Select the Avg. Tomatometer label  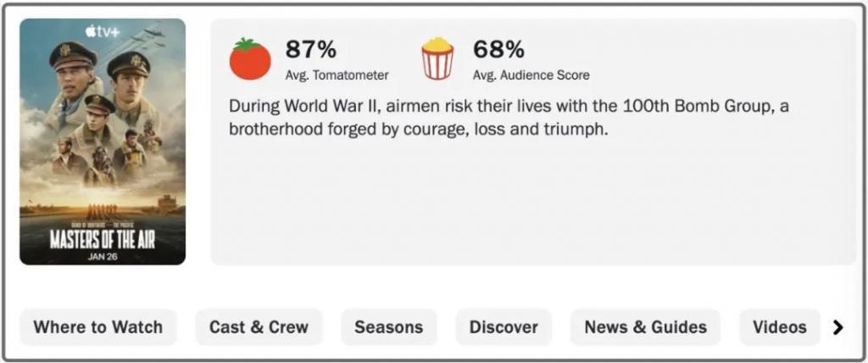point(337,75)
